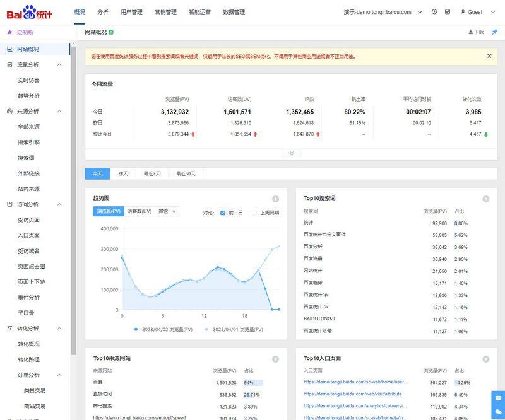
Task: Open the 用户管理 top menu
Action: [131, 12]
